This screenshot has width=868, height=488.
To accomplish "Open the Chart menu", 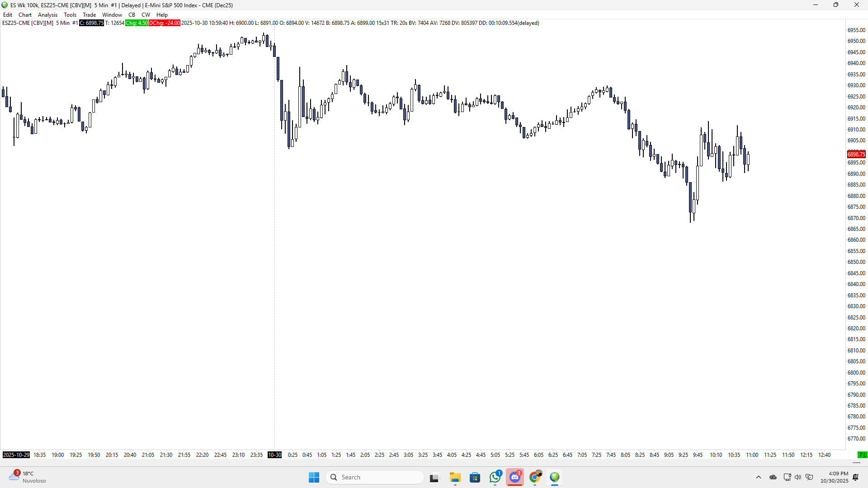I will 25,14.
